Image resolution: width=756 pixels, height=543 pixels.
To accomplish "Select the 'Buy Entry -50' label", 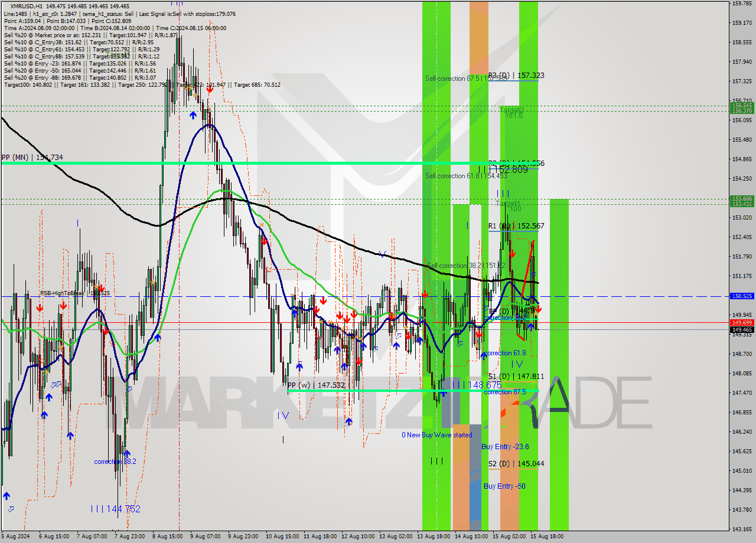I will [504, 486].
